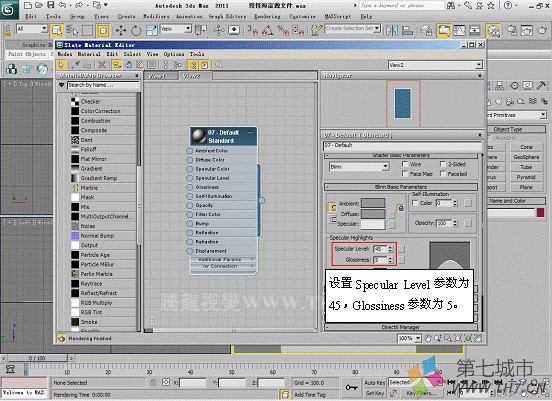Click the Save file icon in title bar
This screenshot has width=552, height=401.
[x=51, y=5]
